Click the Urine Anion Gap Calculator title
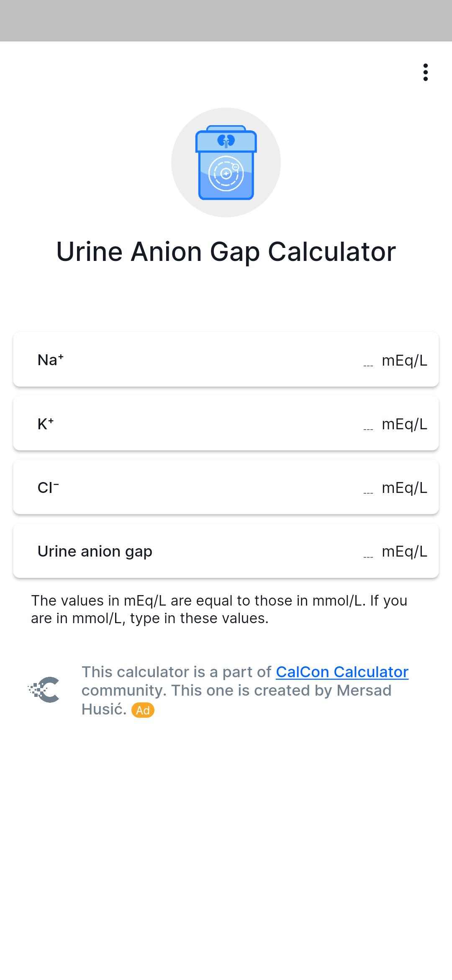The image size is (452, 980). pyautogui.click(x=226, y=252)
